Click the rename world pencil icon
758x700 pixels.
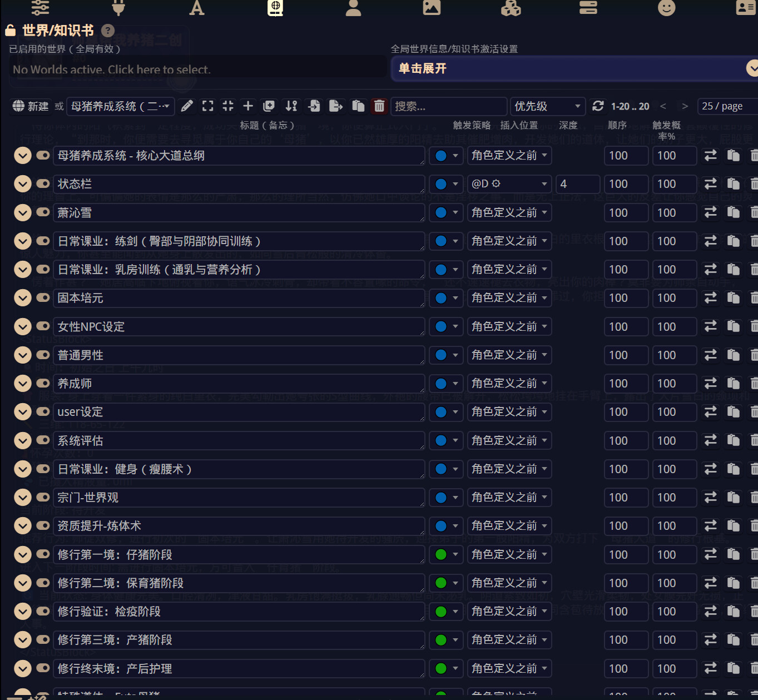tap(187, 106)
